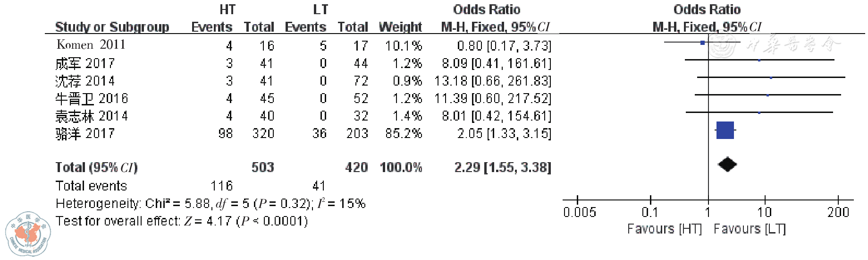Click the LT group header
This screenshot has height=260, width=868.
[320, 9]
